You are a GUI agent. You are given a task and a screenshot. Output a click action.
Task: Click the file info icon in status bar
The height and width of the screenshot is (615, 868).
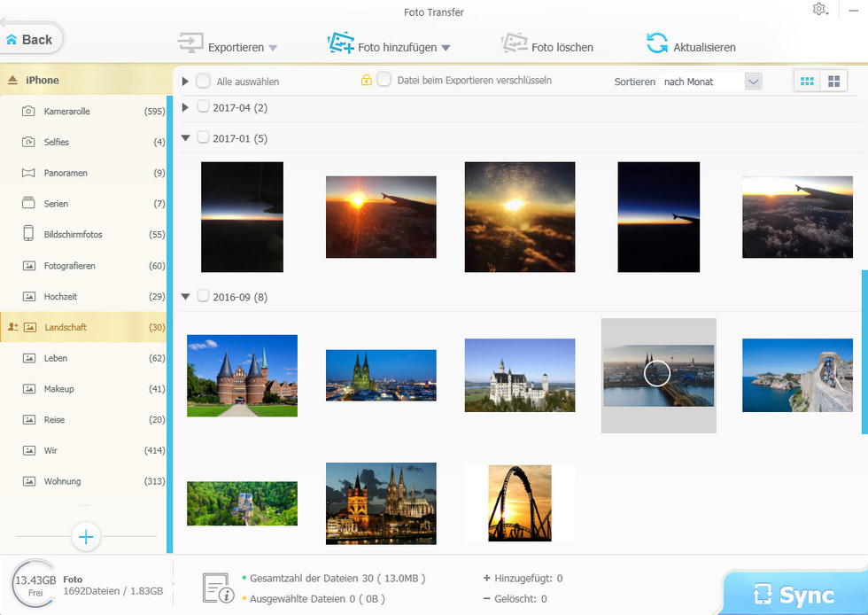(x=218, y=588)
